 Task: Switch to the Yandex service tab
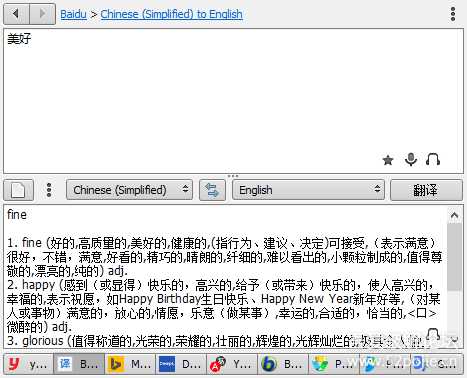tap(232, 364)
